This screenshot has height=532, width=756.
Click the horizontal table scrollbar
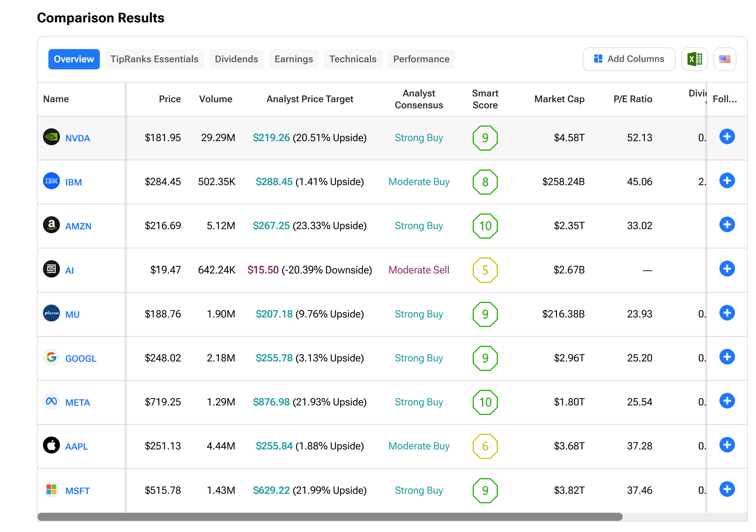pyautogui.click(x=330, y=517)
